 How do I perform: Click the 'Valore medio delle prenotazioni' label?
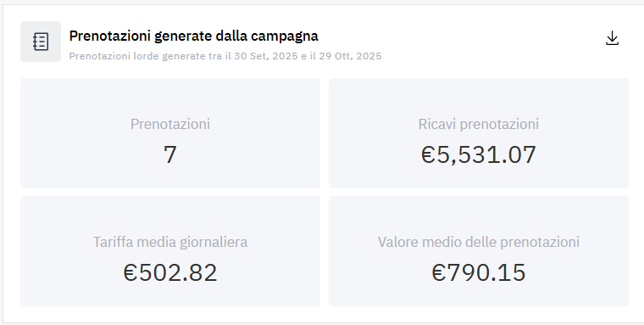[479, 242]
